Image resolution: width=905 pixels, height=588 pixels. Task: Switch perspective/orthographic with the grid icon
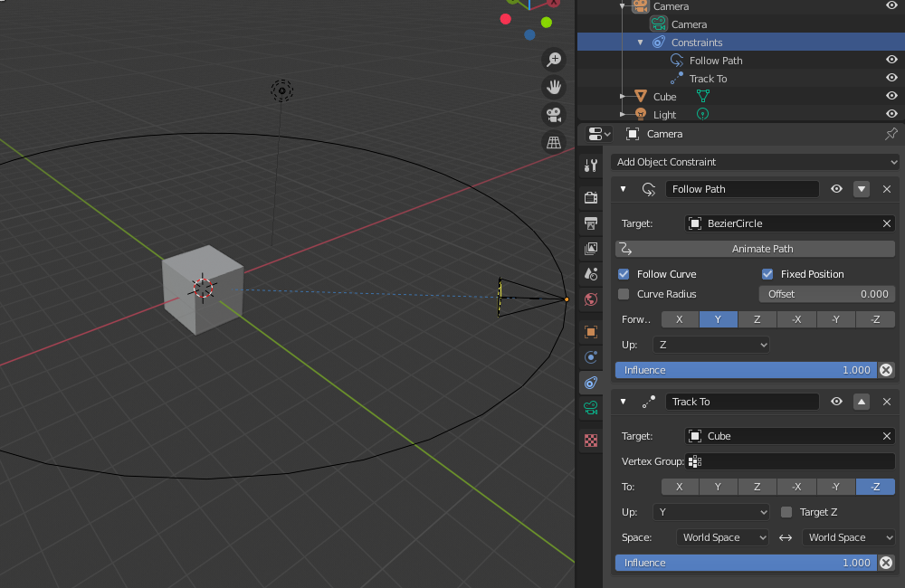point(554,142)
